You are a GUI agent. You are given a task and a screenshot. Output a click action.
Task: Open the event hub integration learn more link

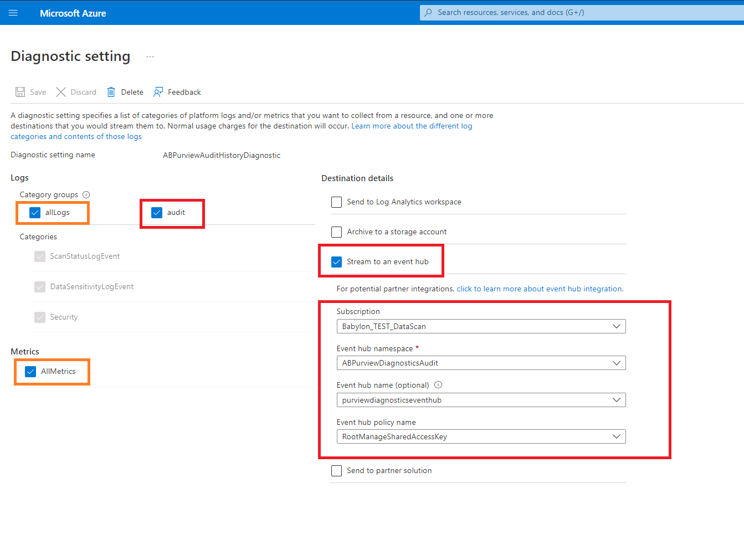tap(540, 289)
